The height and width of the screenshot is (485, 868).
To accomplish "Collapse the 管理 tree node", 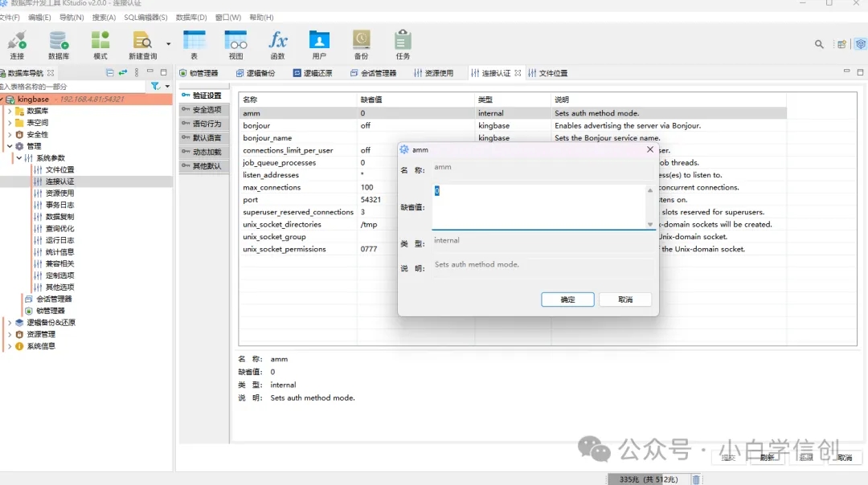I will [x=10, y=146].
